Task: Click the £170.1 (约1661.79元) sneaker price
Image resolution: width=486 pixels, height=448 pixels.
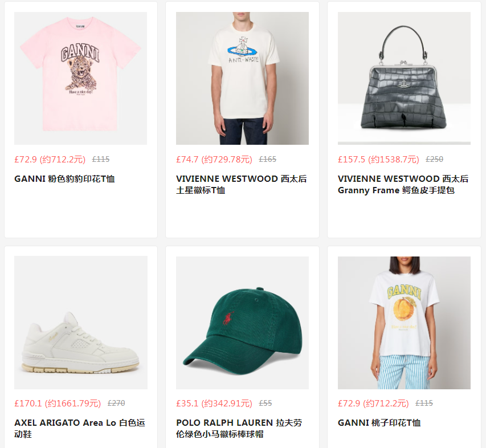Action: click(58, 404)
